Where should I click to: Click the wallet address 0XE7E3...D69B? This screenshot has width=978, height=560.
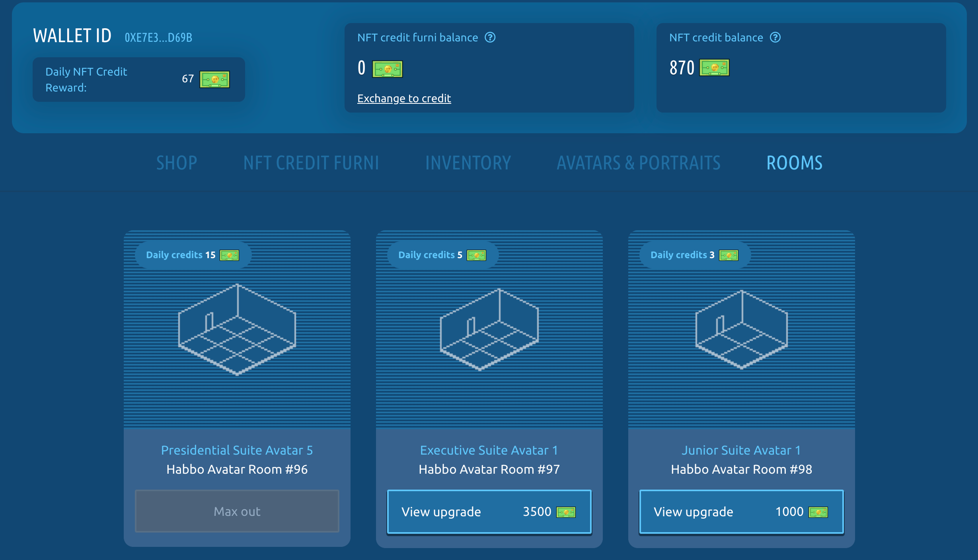tap(158, 37)
